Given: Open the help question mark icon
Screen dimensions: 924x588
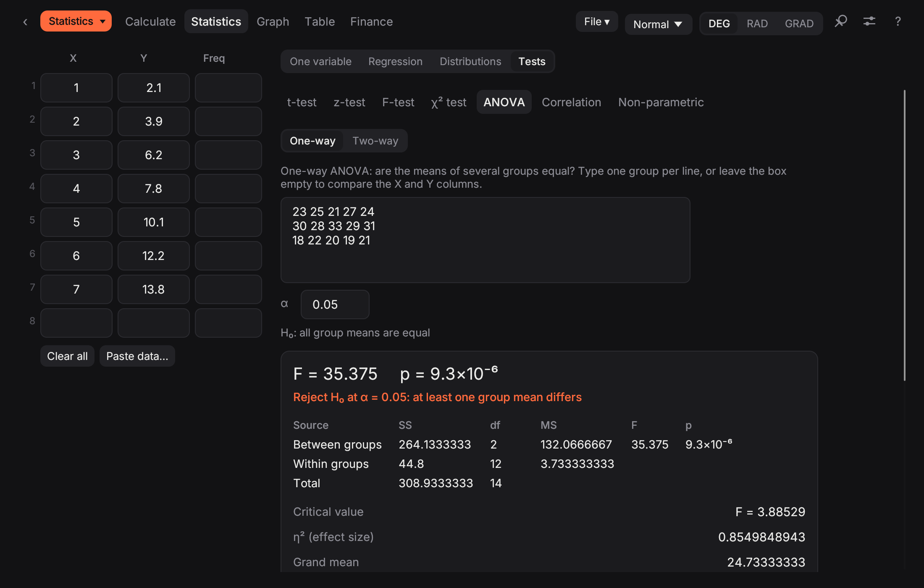Looking at the screenshot, I should click(898, 21).
